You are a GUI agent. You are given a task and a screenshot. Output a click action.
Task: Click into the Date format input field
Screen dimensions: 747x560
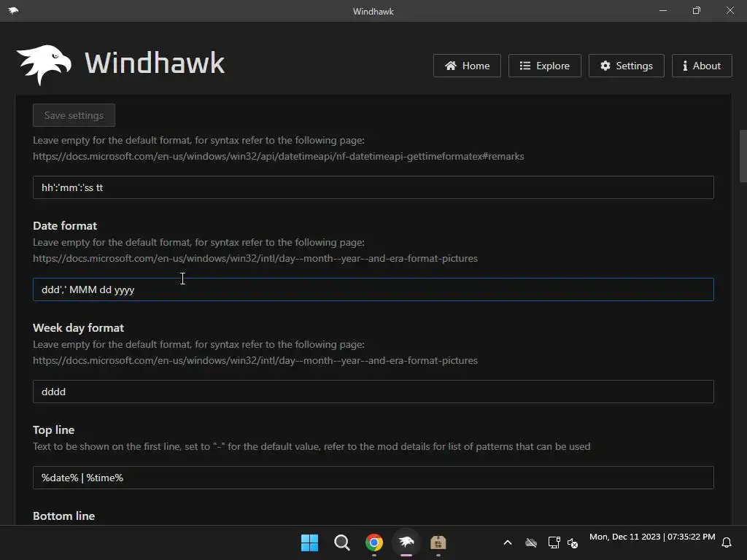tap(373, 289)
